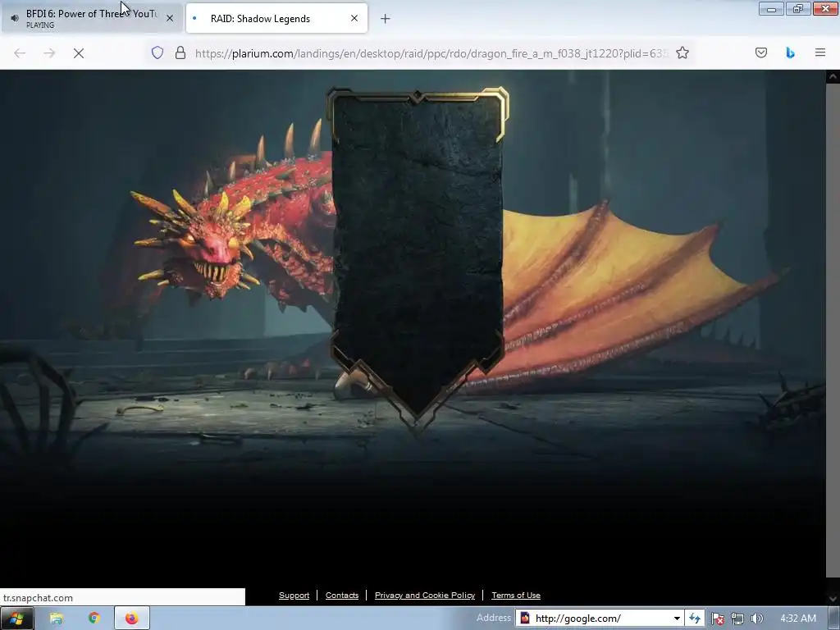
Task: Save page to Pocket
Action: coord(761,52)
